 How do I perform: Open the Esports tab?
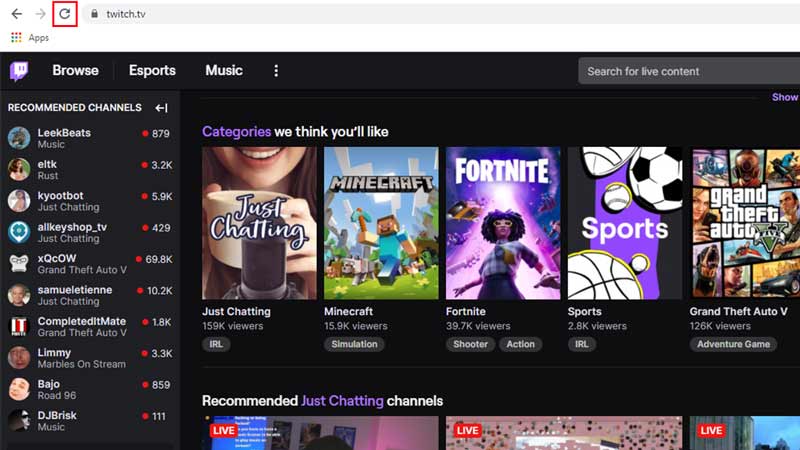[x=152, y=70]
